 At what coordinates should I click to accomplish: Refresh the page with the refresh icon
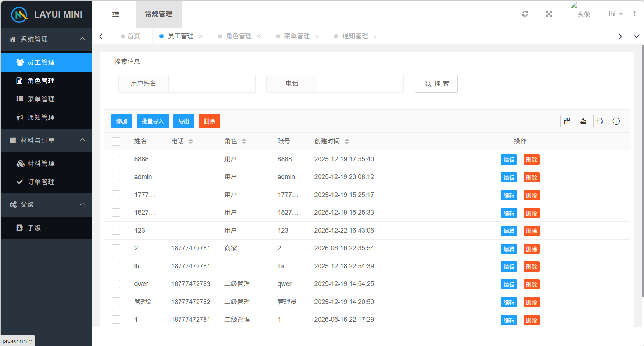tap(525, 14)
